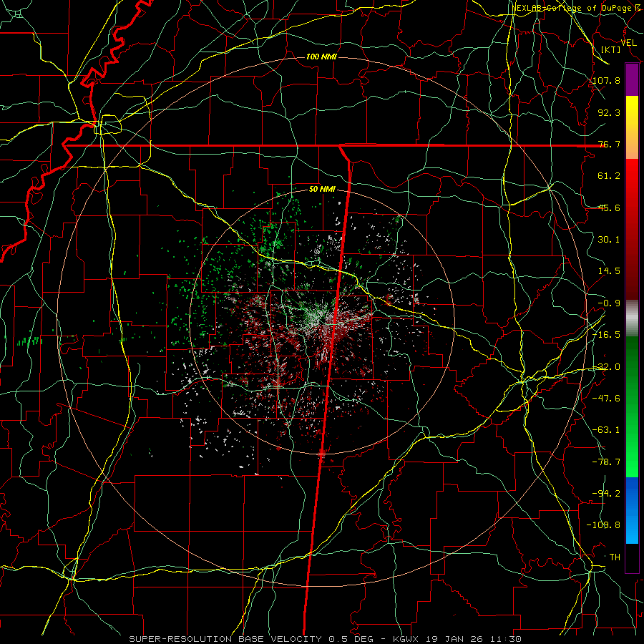The image size is (644, 644).
Task: Click the -78.7 value on velocity scale
Action: 607,462
